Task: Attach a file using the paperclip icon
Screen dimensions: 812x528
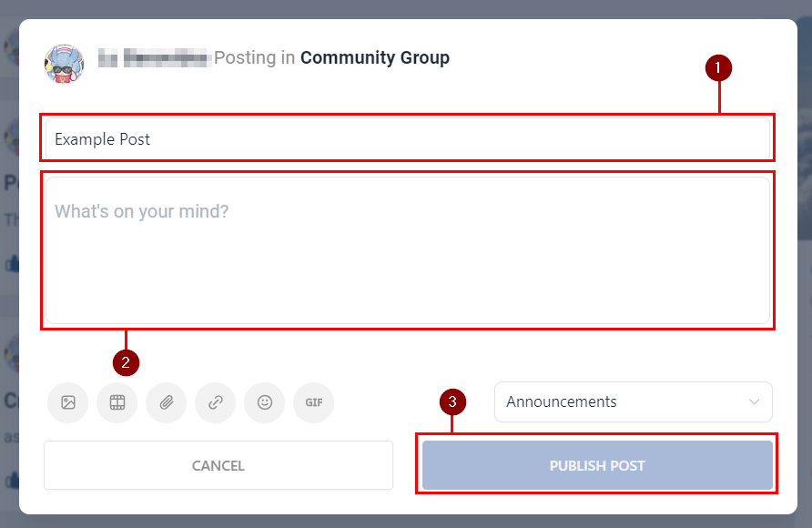Action: 166,402
